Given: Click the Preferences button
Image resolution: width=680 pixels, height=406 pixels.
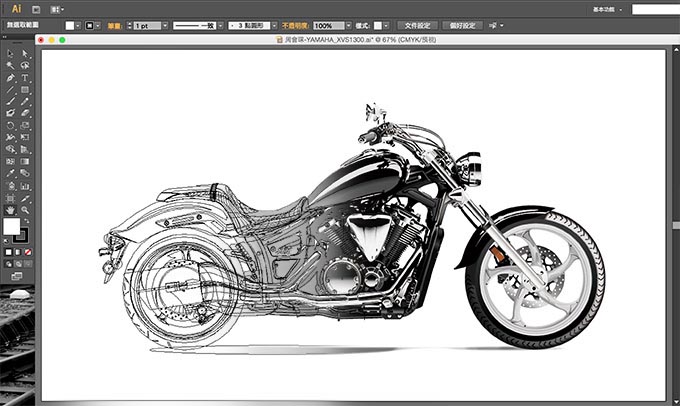Looking at the screenshot, I should click(462, 26).
